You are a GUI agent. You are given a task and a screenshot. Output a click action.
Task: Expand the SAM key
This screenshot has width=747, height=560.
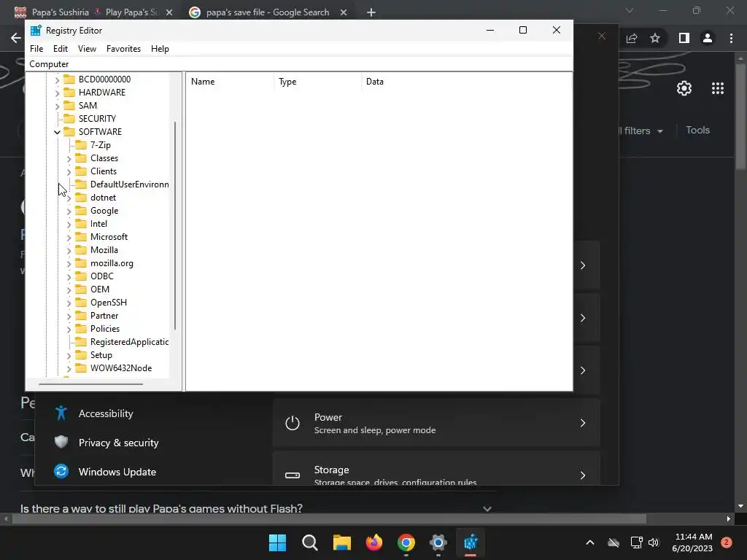point(57,106)
